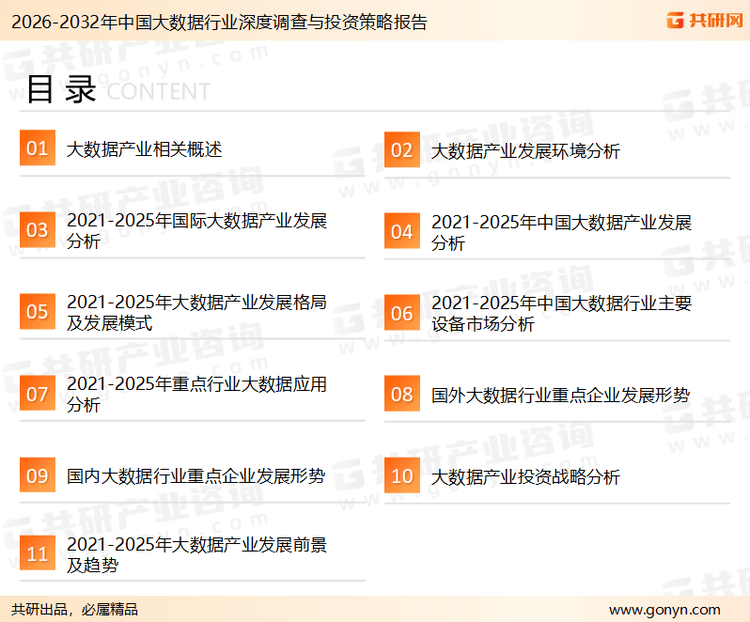
Task: Select the orange 10 badge
Action: [x=402, y=476]
